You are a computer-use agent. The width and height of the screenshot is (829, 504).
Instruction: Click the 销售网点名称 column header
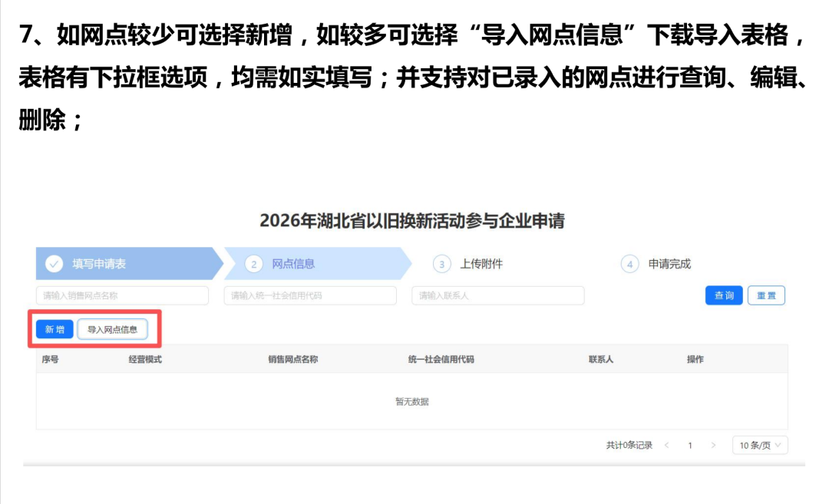pos(292,359)
